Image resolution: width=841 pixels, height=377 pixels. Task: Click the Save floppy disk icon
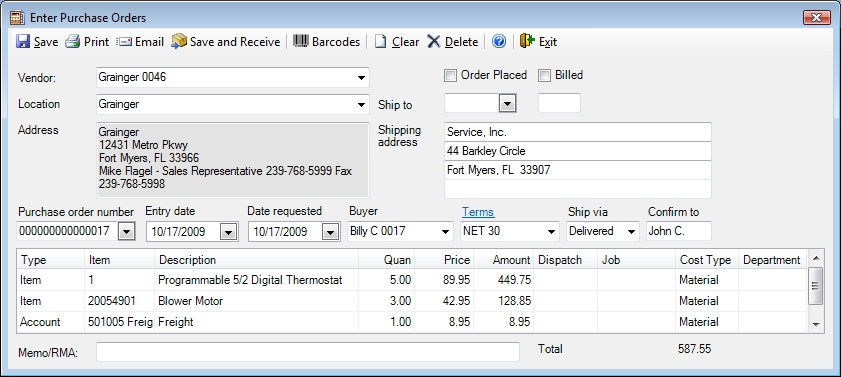(23, 41)
